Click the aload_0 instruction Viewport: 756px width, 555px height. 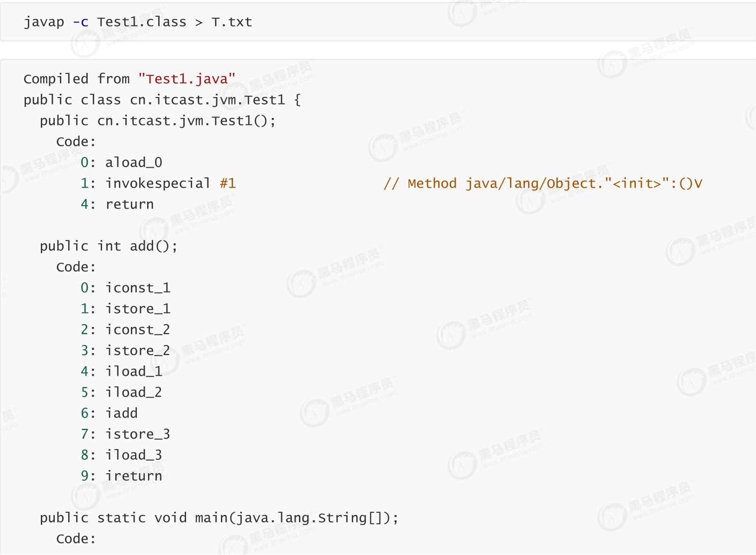pyautogui.click(x=134, y=163)
